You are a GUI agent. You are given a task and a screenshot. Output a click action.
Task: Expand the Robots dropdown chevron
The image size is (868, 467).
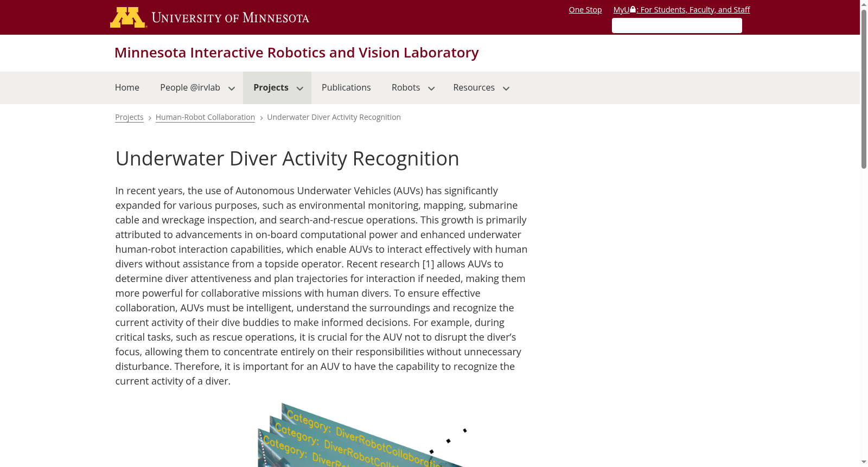431,88
